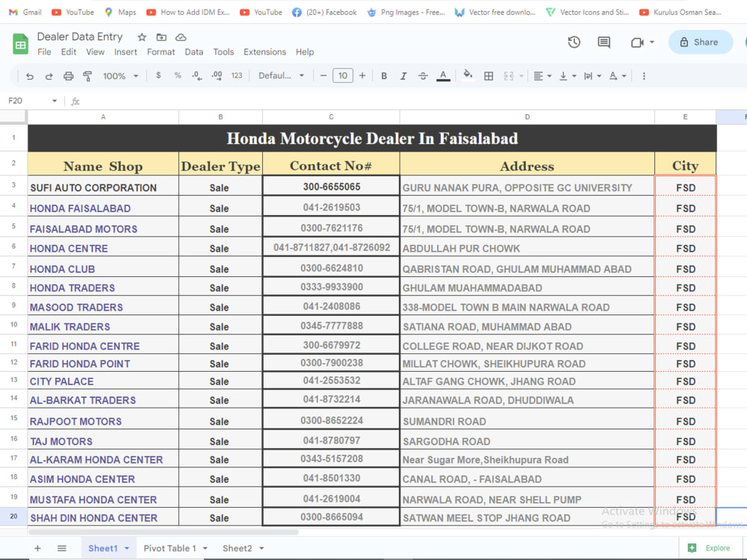
Task: Open the Google Sheets home icon
Action: (x=20, y=44)
